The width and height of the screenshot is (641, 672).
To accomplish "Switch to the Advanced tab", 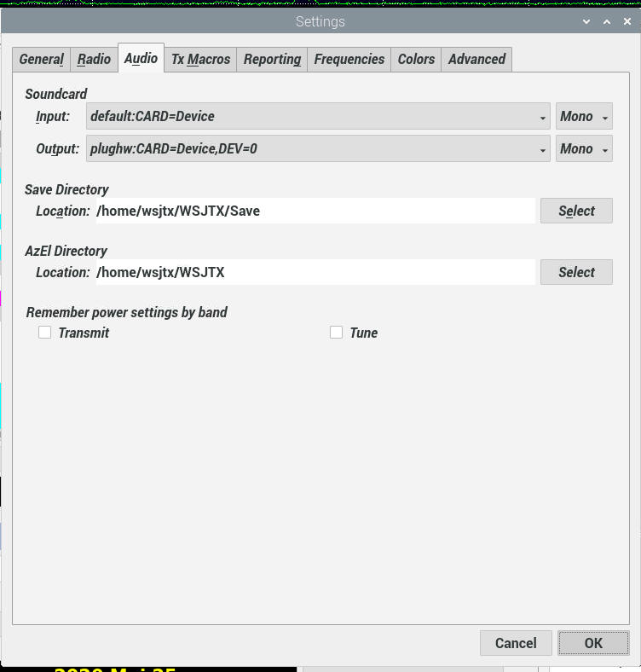I will (476, 60).
